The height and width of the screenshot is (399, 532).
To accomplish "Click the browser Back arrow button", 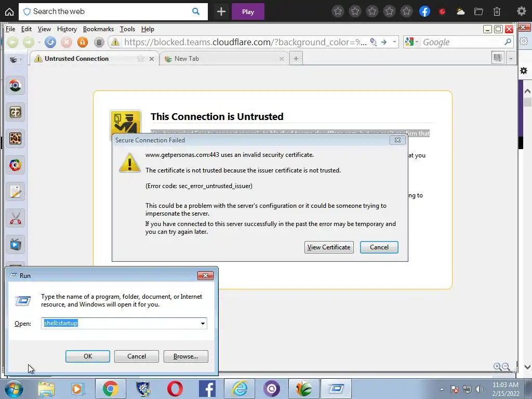I will 12,42.
